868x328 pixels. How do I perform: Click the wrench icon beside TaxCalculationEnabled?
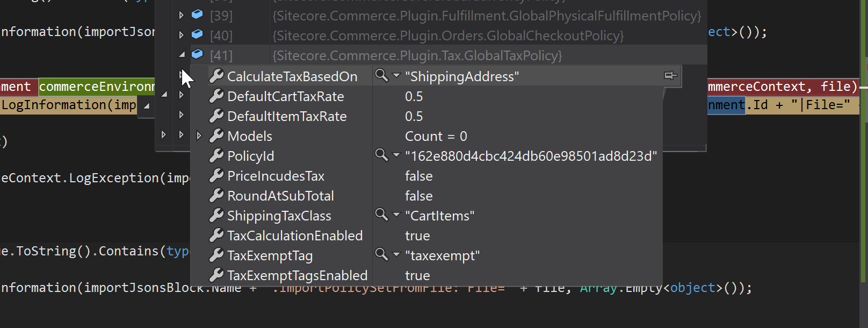click(x=216, y=236)
